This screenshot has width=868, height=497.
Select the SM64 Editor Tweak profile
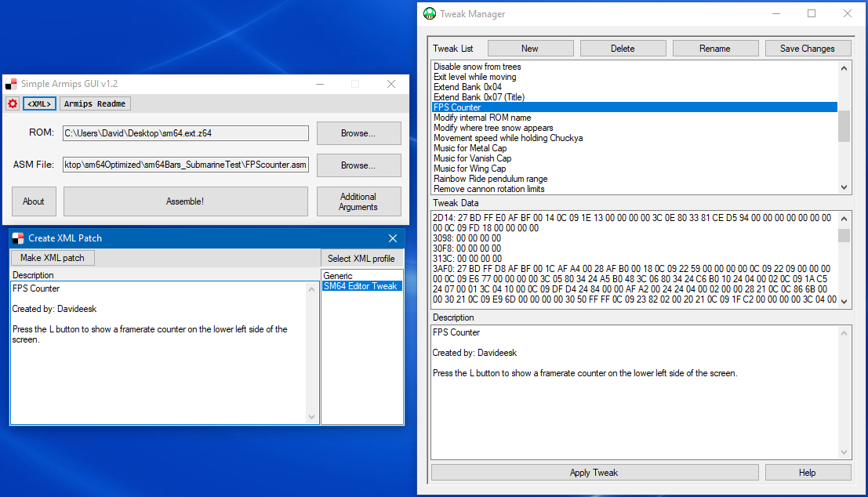pyautogui.click(x=361, y=286)
